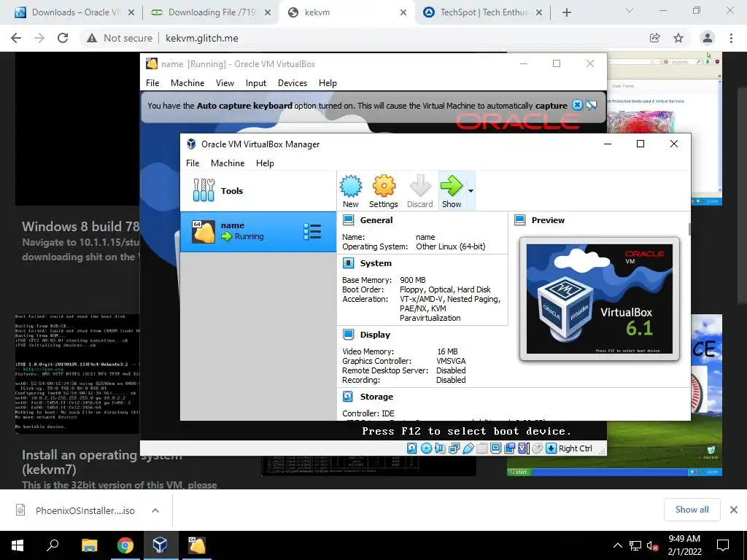Screen dimensions: 747x560
Task: Open Help menu in VirtualBox Manager
Action: click(265, 163)
